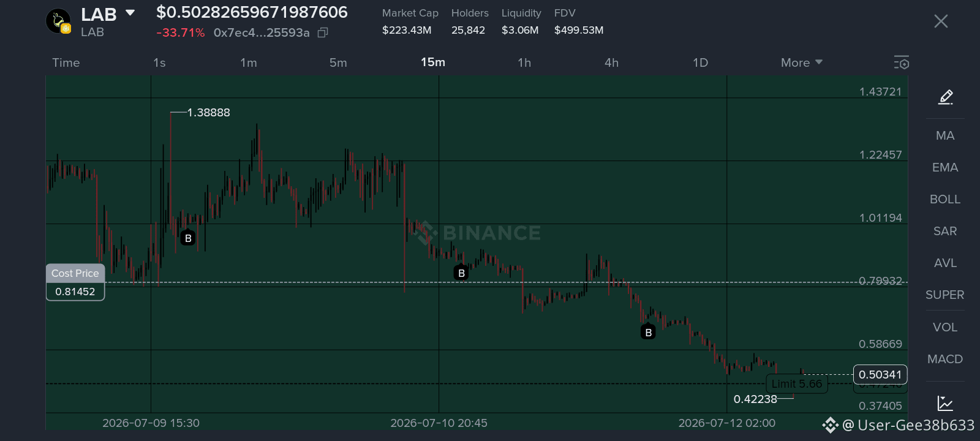Click the cost price value 0.81452
Screen dimensions: 980x441
pos(75,292)
